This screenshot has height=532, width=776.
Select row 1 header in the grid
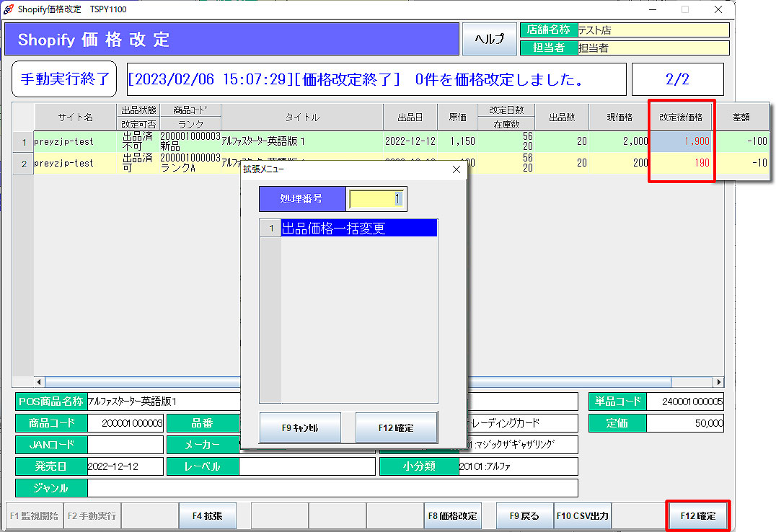23,141
